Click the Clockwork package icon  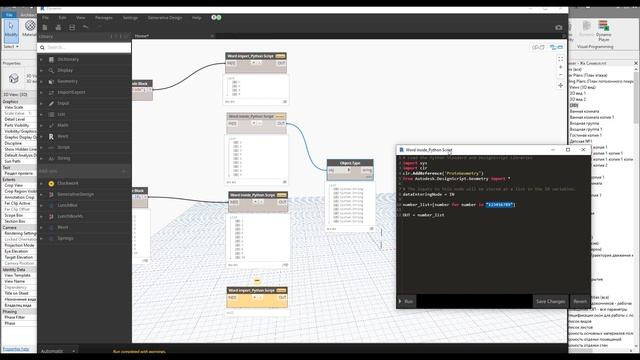click(x=51, y=184)
